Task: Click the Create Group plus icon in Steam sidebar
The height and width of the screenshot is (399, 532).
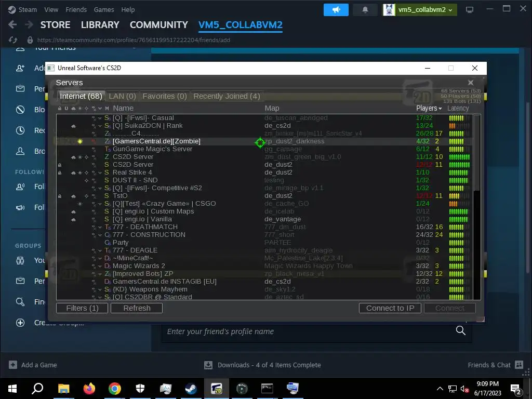Action: pyautogui.click(x=20, y=323)
